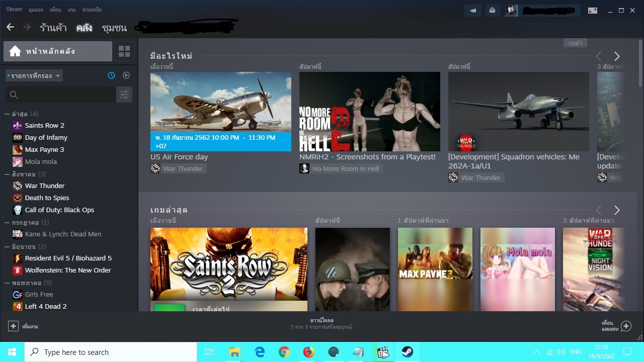644x362 pixels.
Task: Toggle the ready-to-play filter (play icon)
Action: pos(126,75)
